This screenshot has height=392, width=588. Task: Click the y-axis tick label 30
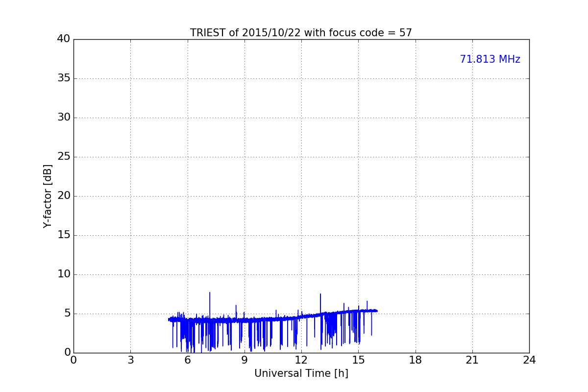(64, 118)
